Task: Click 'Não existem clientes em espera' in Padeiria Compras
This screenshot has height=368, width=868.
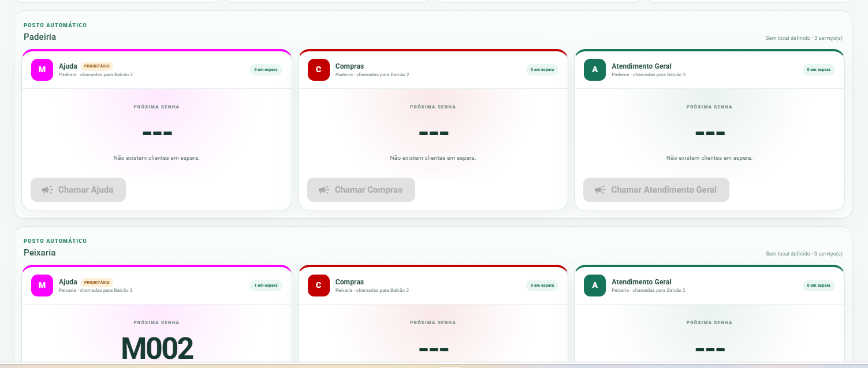Action: tap(433, 158)
